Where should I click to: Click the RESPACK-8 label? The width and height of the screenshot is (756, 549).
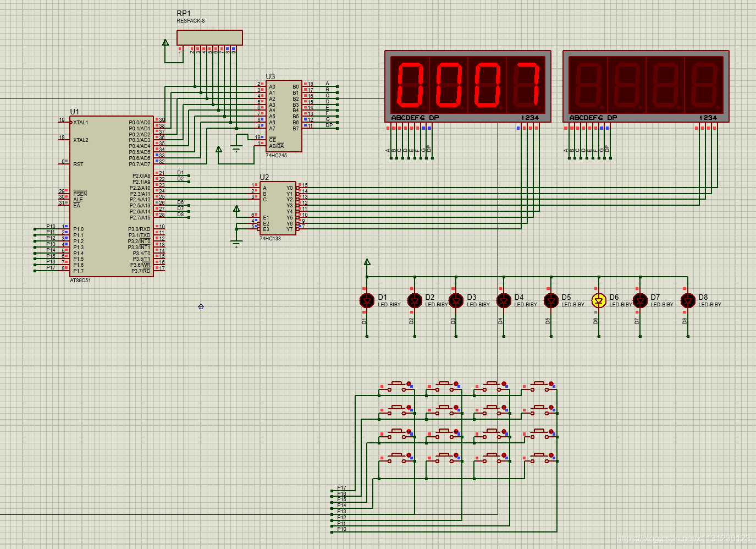coord(191,21)
